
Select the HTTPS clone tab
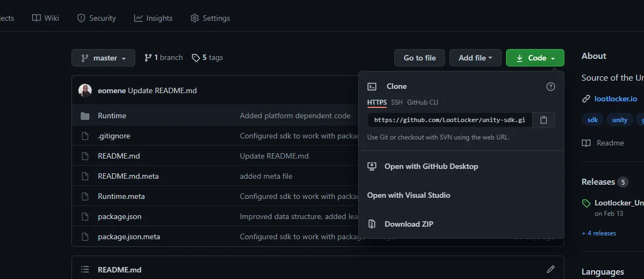[377, 102]
